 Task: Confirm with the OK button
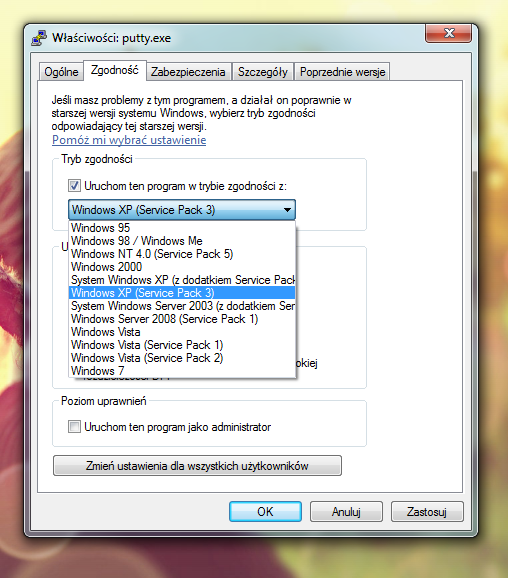265,512
